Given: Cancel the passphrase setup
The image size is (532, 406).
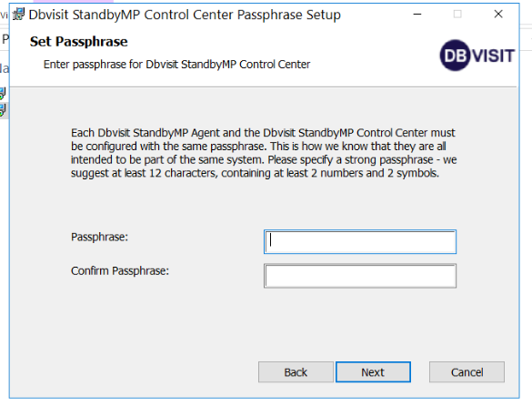Looking at the screenshot, I should pos(467,372).
